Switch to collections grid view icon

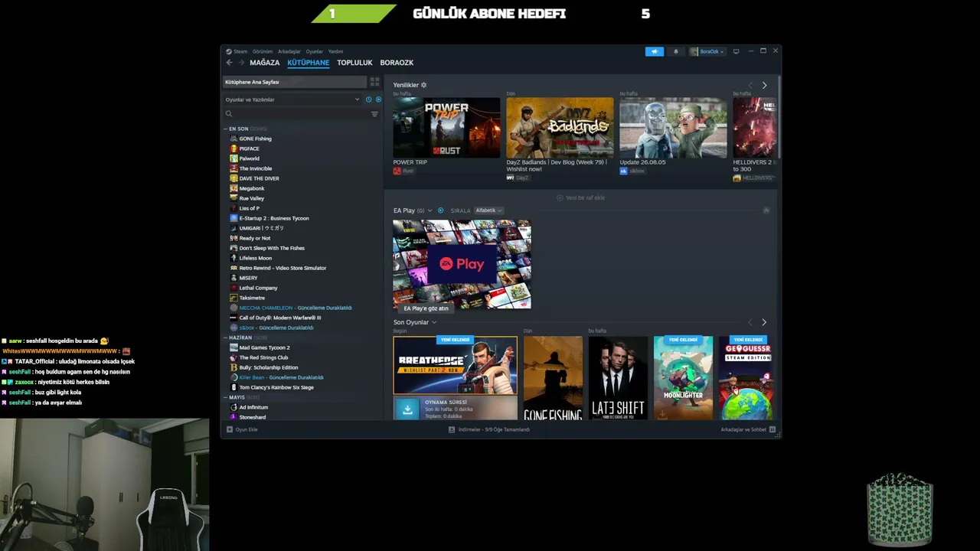click(x=375, y=82)
